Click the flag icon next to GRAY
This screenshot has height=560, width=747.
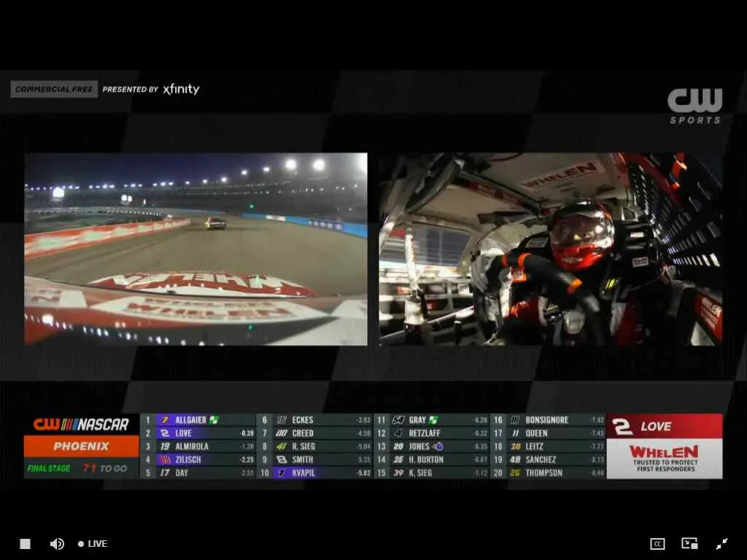pos(433,420)
